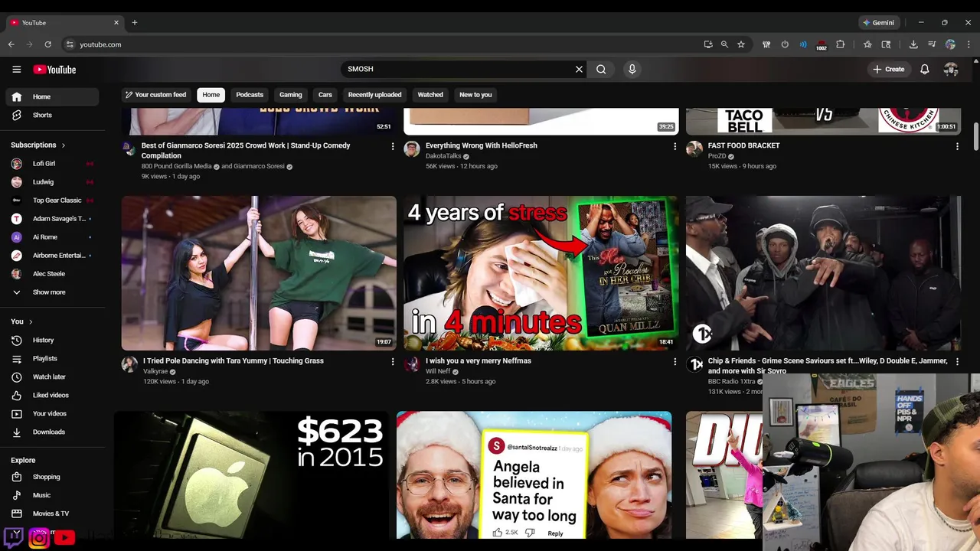The width and height of the screenshot is (980, 551).
Task: Select the Watched chip
Action: coord(430,95)
